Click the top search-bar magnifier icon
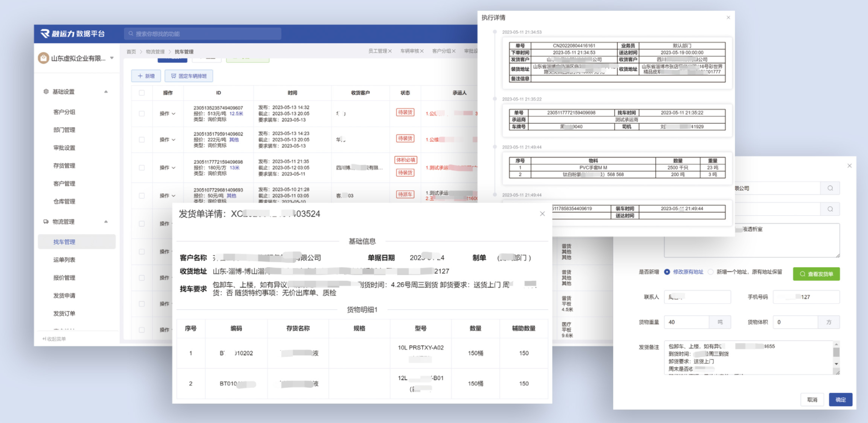 tap(131, 34)
